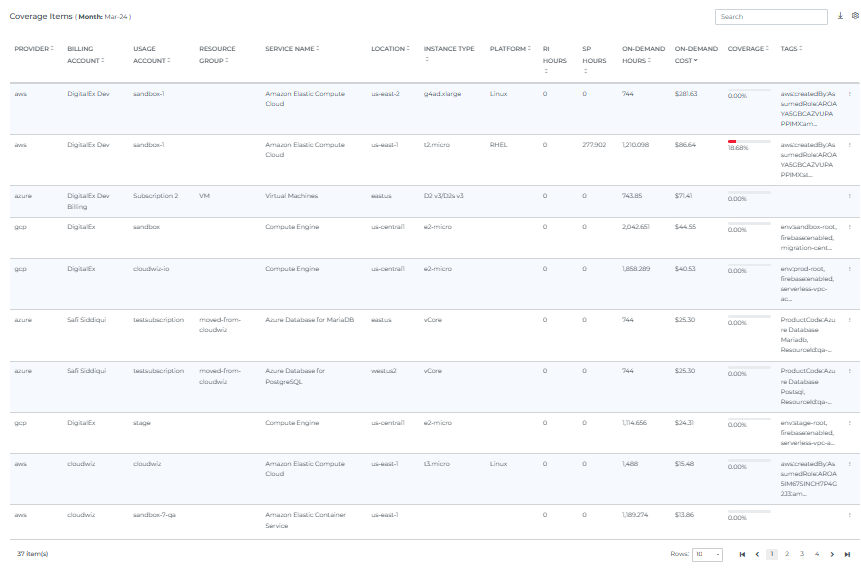Click the Search input field
The height and width of the screenshot is (571, 861).
tap(770, 17)
